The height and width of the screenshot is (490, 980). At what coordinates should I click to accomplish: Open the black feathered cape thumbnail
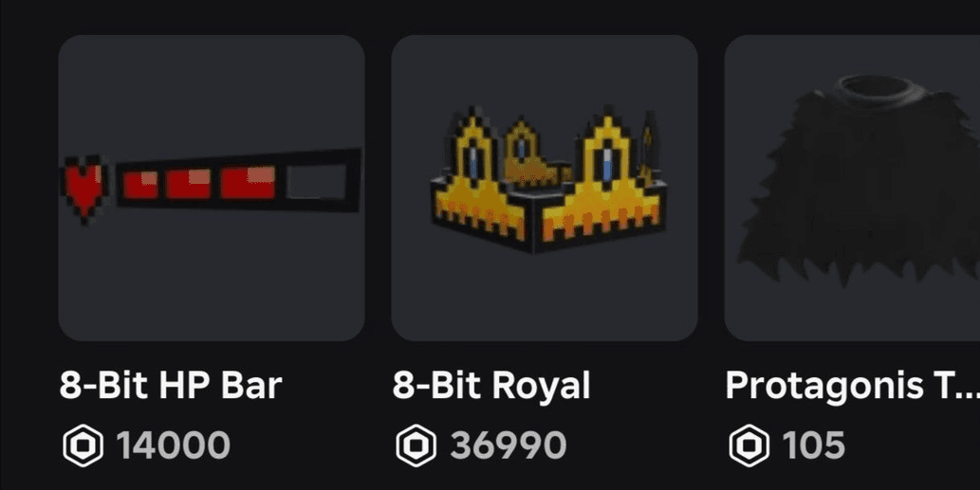click(x=852, y=188)
